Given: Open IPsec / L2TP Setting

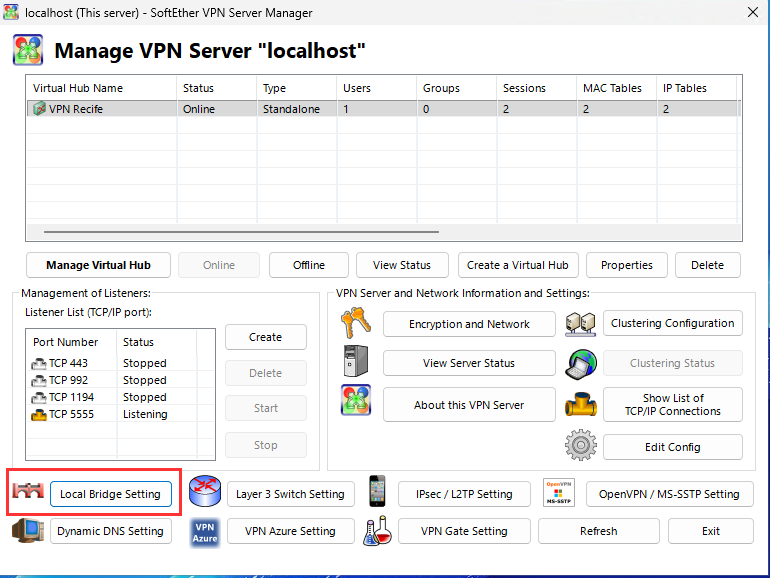Looking at the screenshot, I should 464,494.
